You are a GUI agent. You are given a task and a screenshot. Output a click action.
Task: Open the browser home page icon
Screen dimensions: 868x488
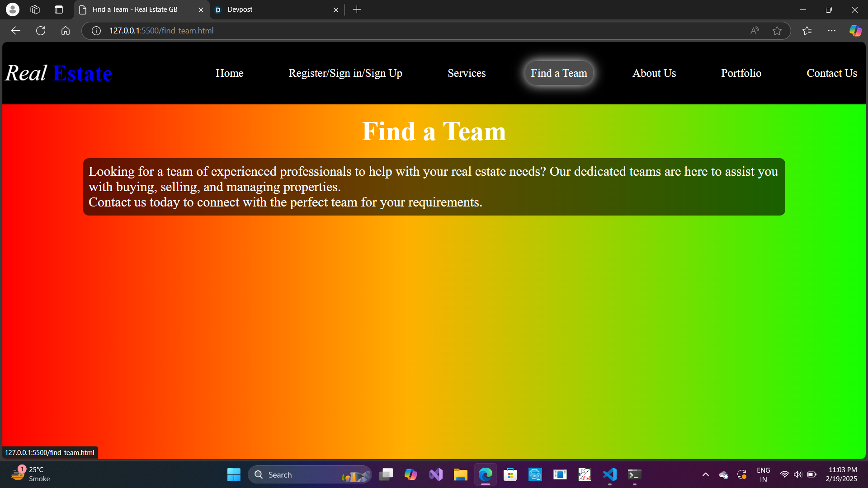tap(66, 31)
